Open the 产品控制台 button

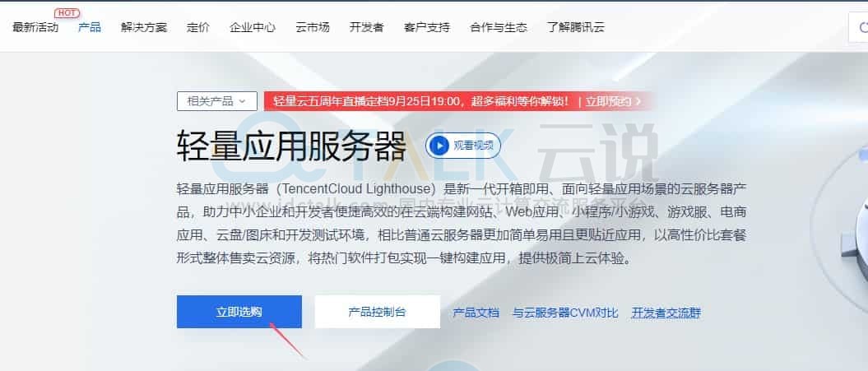click(x=378, y=312)
